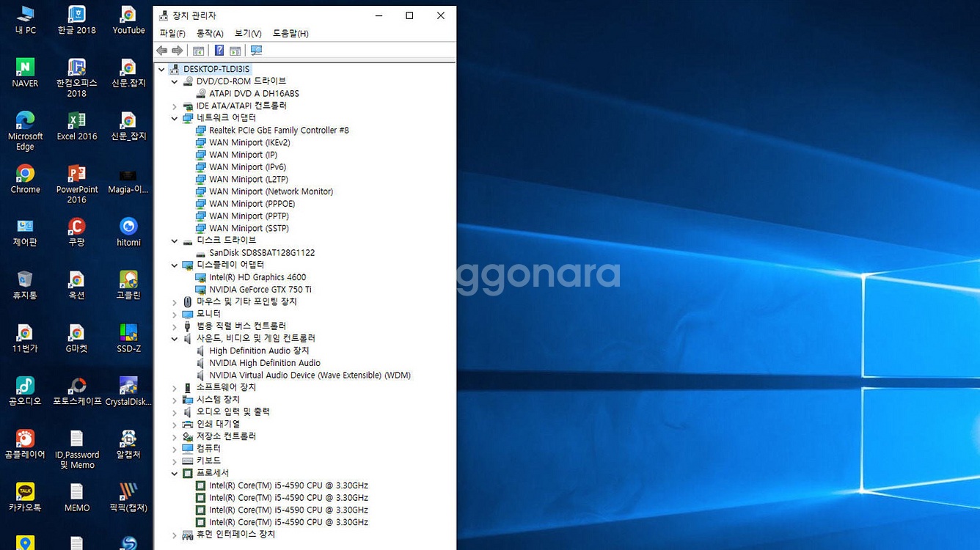Select the 곰플레이어 desktop icon
Screen dimensions: 980x550
25,444
